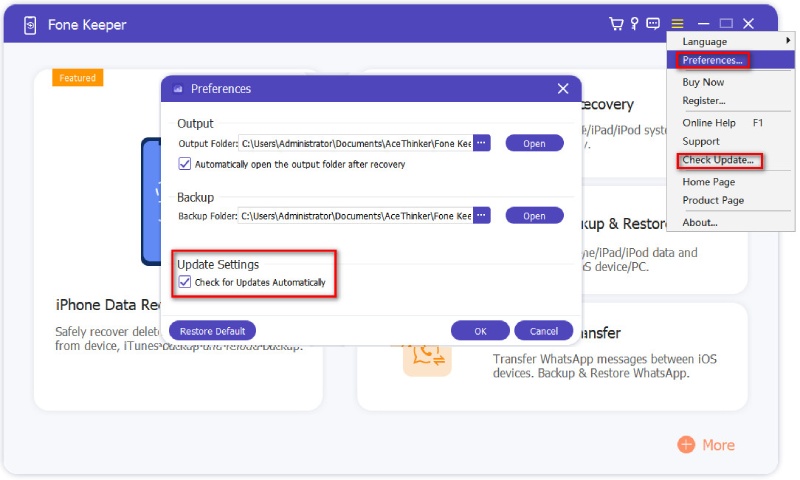Close the Fone Keeper main window
This screenshot has width=800, height=480.
(748, 23)
